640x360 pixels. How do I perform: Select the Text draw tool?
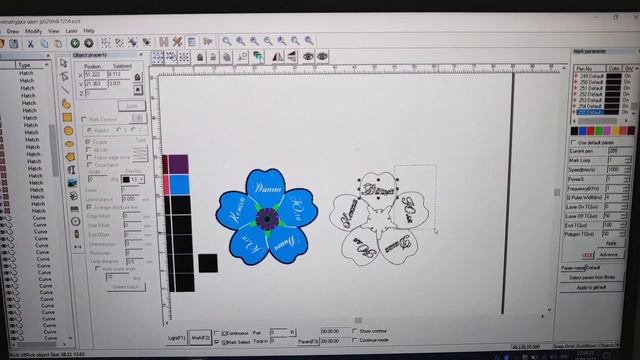click(x=71, y=170)
